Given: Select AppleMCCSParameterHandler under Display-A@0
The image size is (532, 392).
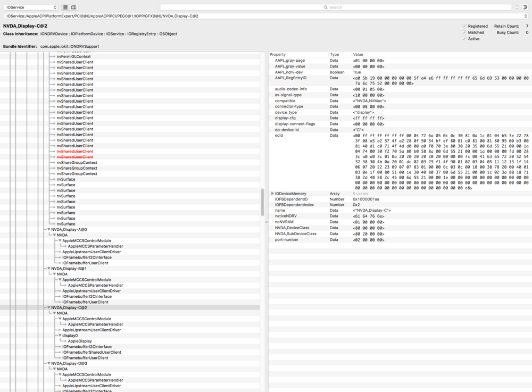Looking at the screenshot, I should [x=95, y=246].
